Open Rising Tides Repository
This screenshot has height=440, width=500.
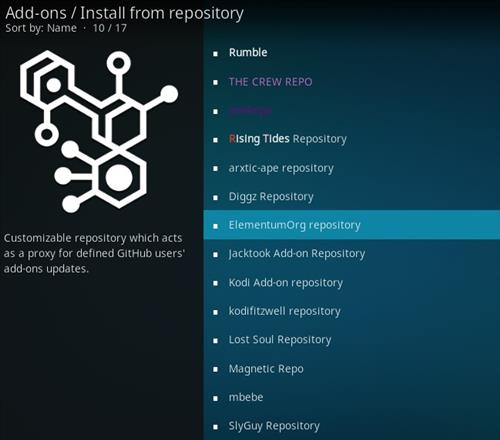pyautogui.click(x=352, y=139)
